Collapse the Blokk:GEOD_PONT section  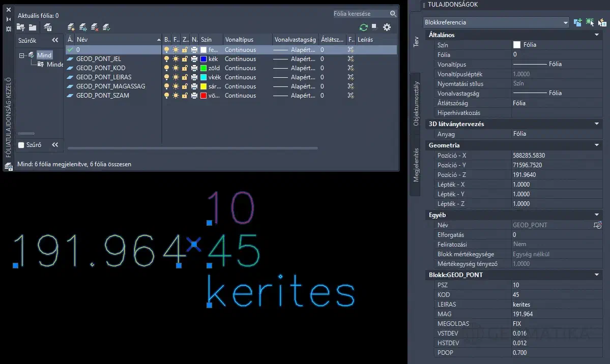click(x=596, y=275)
